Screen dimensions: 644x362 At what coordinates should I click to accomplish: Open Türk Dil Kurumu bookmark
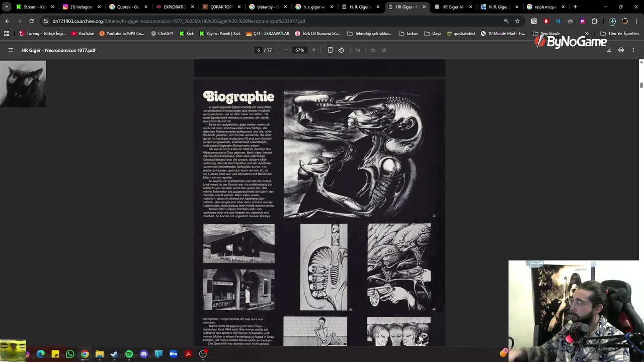[317, 34]
